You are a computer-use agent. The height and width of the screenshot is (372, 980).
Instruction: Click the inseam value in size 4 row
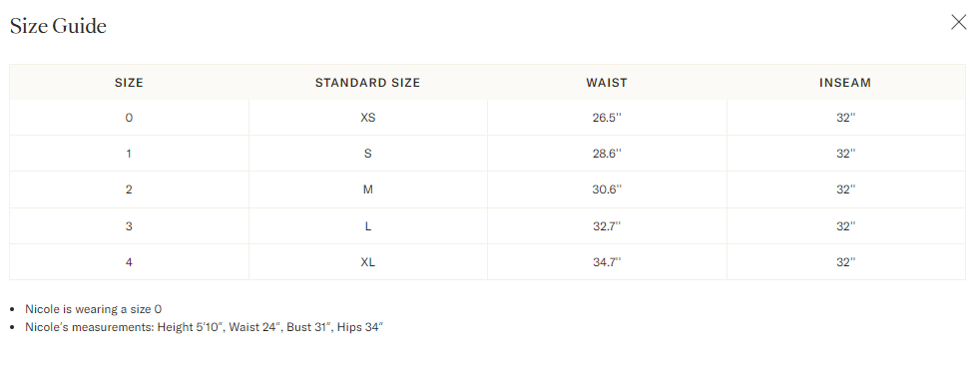pos(845,262)
